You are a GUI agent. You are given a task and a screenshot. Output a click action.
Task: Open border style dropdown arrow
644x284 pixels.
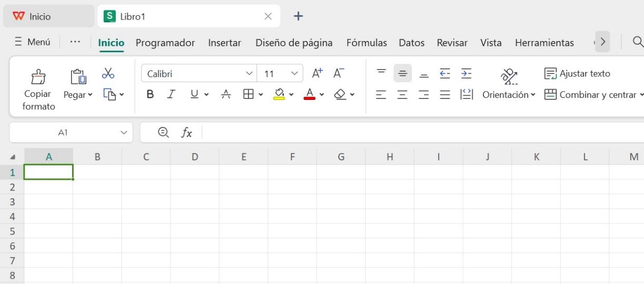coord(260,95)
